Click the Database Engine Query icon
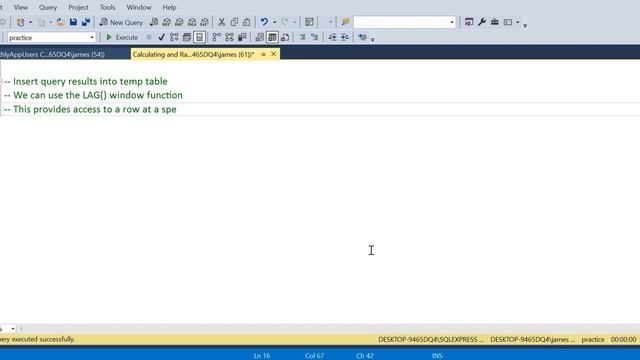The height and width of the screenshot is (360, 640). pyautogui.click(x=154, y=22)
